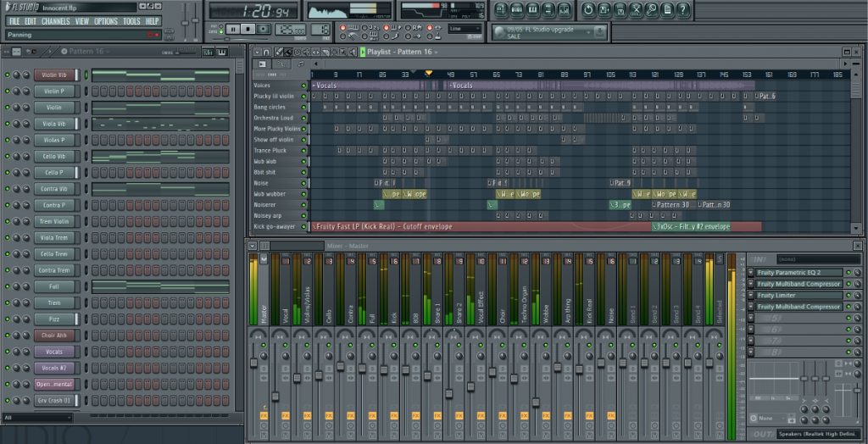The width and height of the screenshot is (868, 444).
Task: Open Fruity Parametric EQ 2 slot menu arrow
Action: [751, 272]
